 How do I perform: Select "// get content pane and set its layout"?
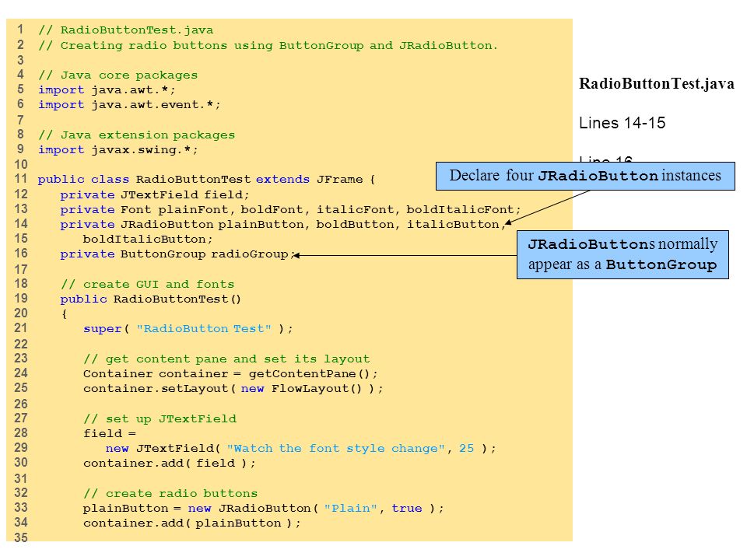[x=226, y=359]
